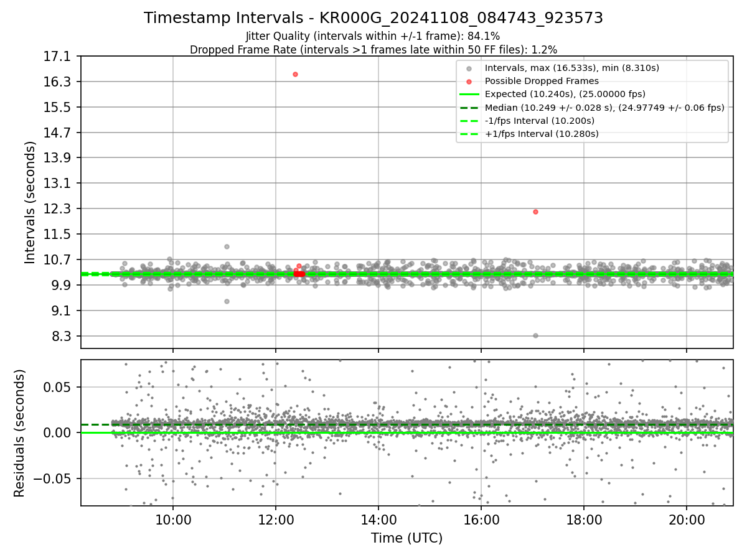Viewport: 747px width, 560px height.
Task: Select the Dropped Frame Rate 1.2% line
Action: click(x=374, y=50)
